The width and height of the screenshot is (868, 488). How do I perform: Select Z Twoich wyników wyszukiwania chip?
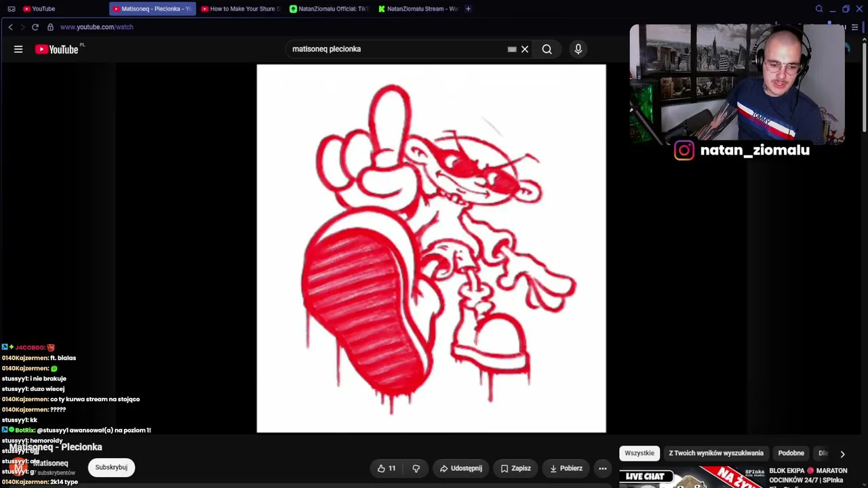pos(716,453)
